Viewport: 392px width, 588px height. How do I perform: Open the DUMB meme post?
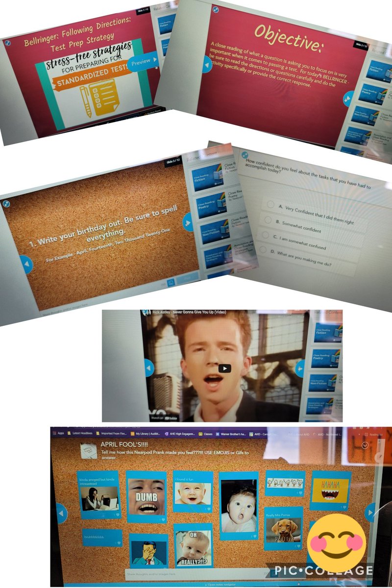146,497
